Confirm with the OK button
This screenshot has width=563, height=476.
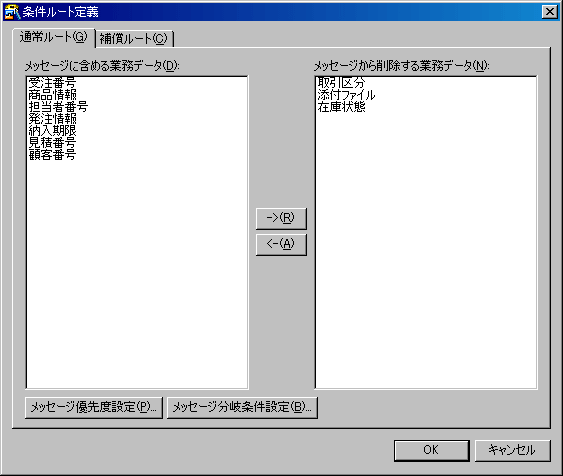(432, 450)
